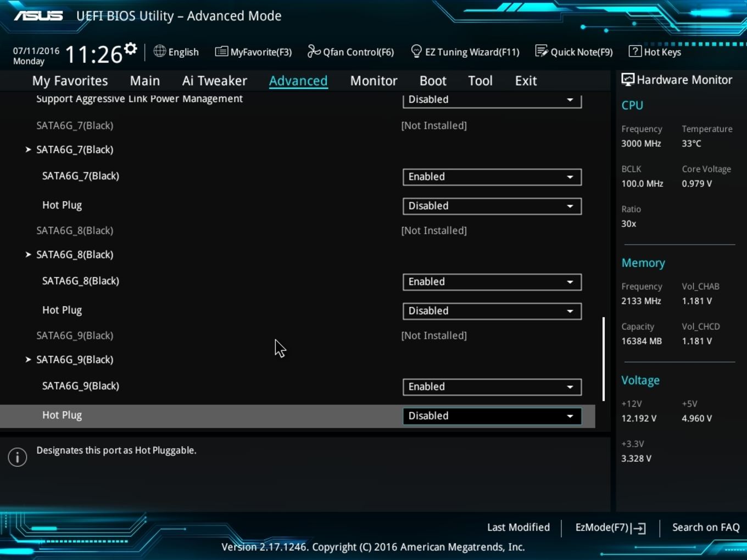The height and width of the screenshot is (560, 747).
Task: Click the 30x ratio value
Action: (x=629, y=223)
